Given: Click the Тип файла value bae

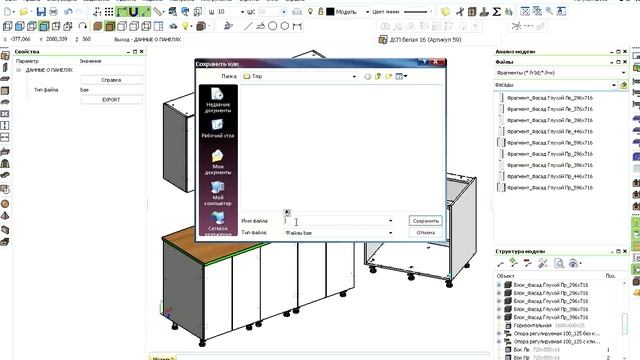Looking at the screenshot, I should pyautogui.click(x=84, y=90).
